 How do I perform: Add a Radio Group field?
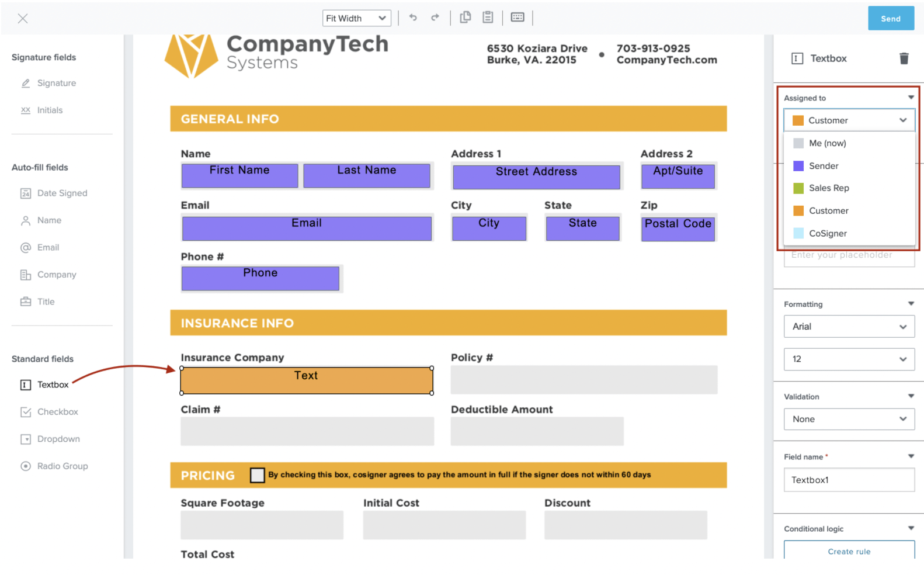point(61,466)
